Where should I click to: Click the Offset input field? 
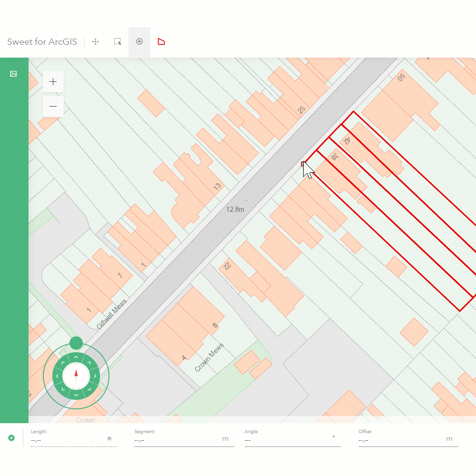point(401,440)
